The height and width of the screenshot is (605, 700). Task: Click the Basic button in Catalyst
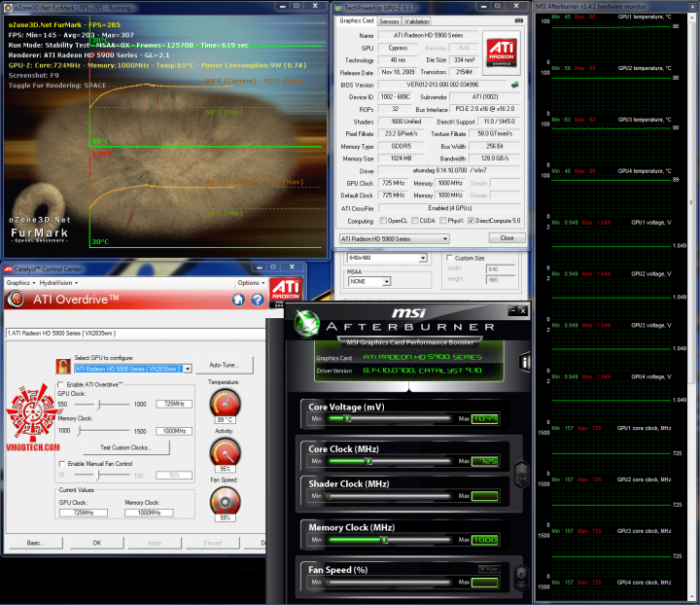point(36,543)
